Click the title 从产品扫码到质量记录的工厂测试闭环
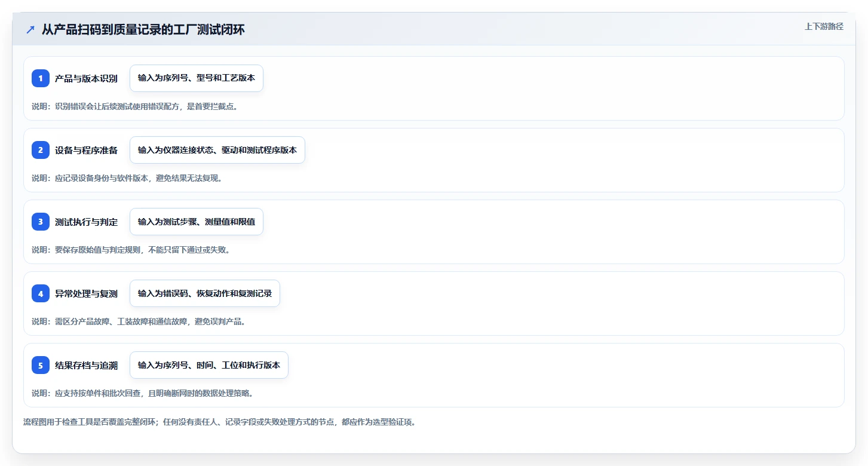This screenshot has width=868, height=466. (143, 30)
